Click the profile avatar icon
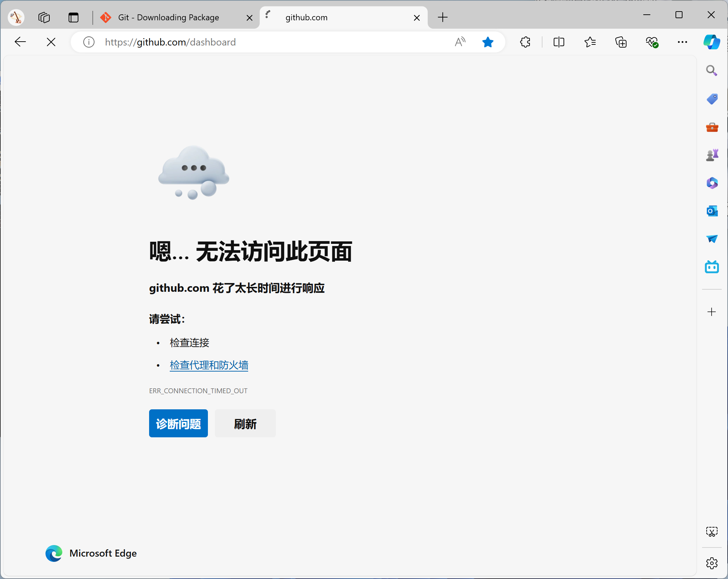The image size is (728, 579). pyautogui.click(x=16, y=17)
